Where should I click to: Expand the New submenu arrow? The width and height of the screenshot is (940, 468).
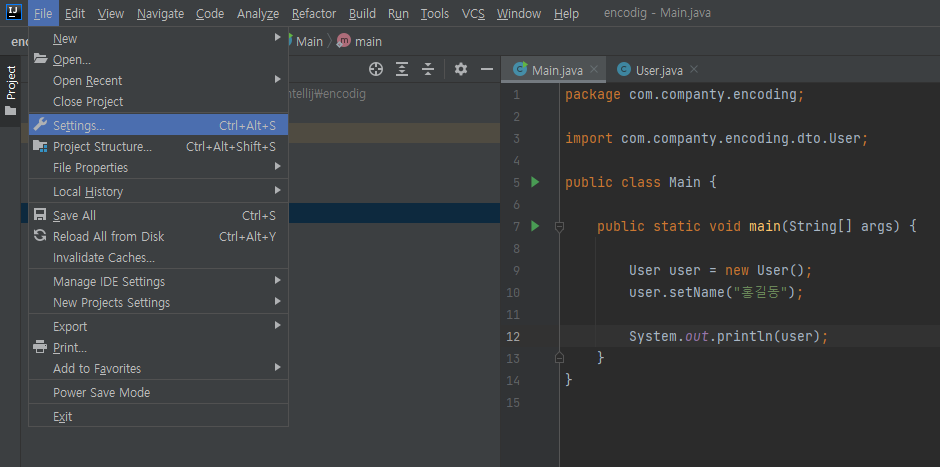(278, 38)
